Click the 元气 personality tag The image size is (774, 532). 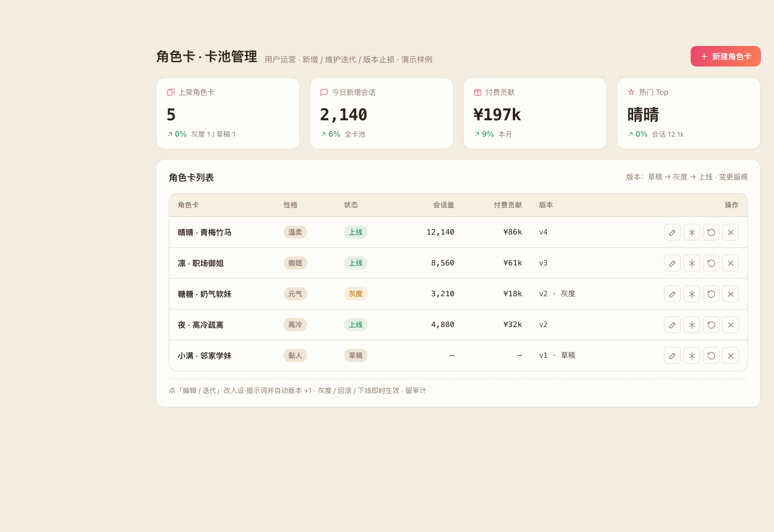[x=295, y=294]
